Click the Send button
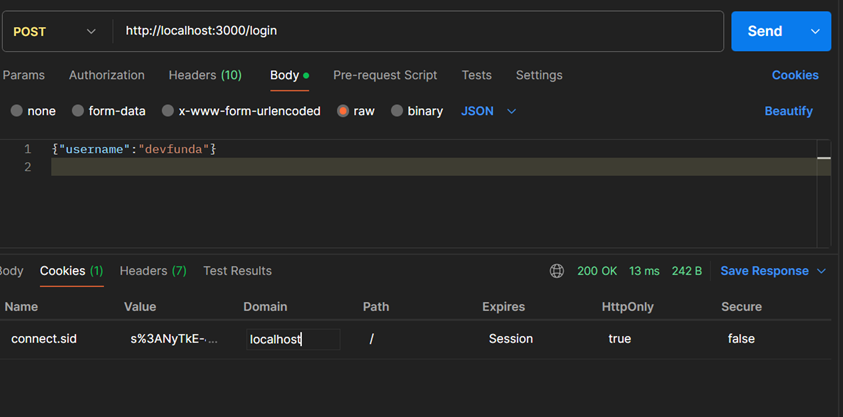 pos(765,32)
